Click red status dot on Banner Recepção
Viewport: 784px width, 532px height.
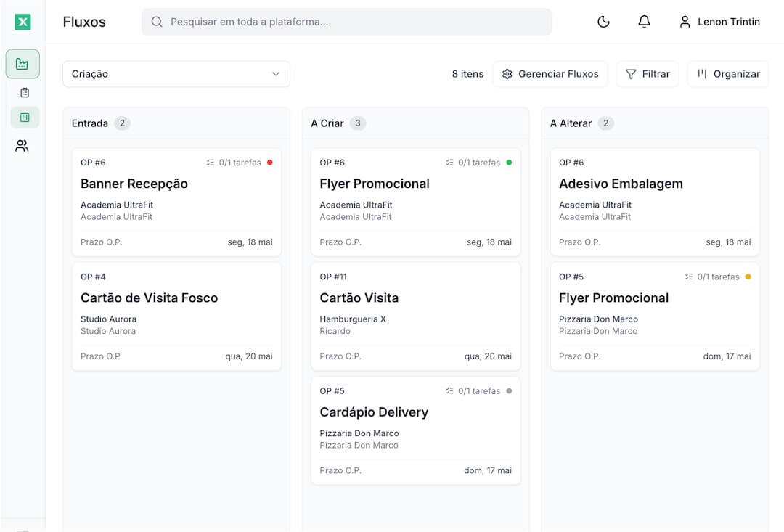point(270,163)
